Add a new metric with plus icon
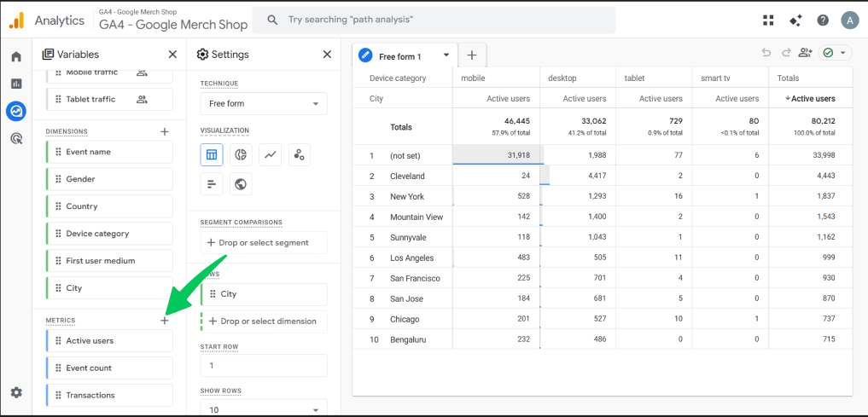 pyautogui.click(x=165, y=321)
